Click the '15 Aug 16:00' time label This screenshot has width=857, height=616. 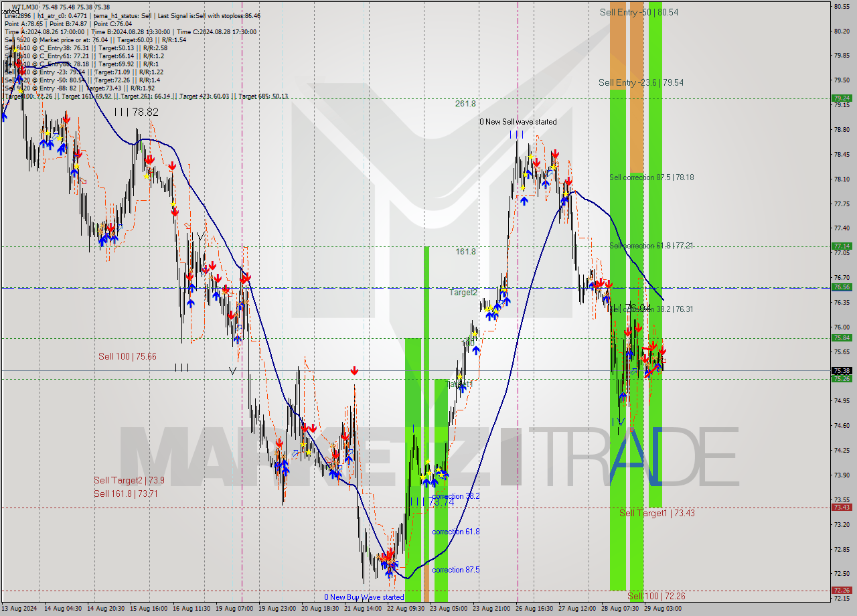(x=149, y=609)
